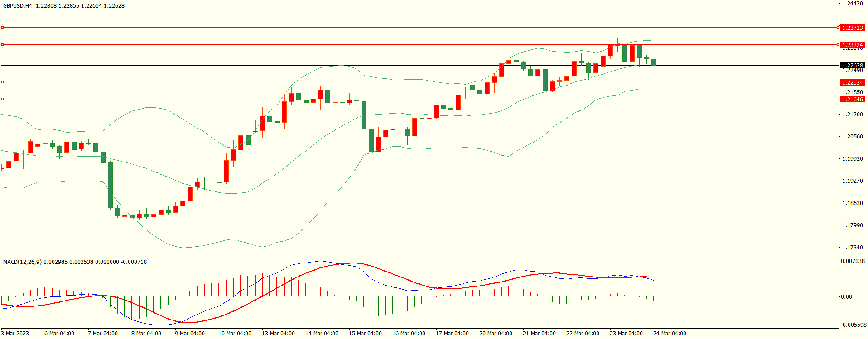
Task: Click the 1.17990 price axis value
Action: [x=852, y=225]
